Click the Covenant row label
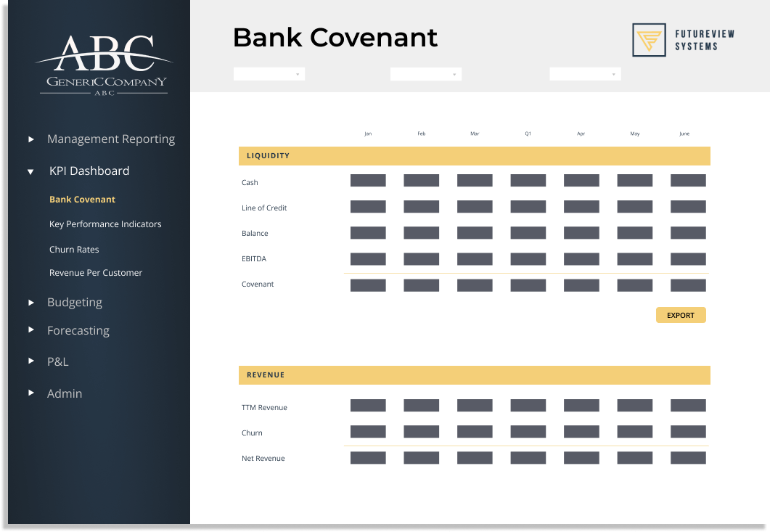Viewport: 770px width, 532px height. pyautogui.click(x=258, y=284)
